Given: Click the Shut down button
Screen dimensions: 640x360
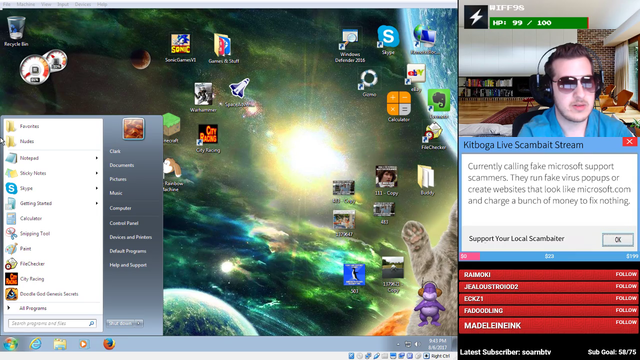Looking at the screenshot, I should 121,323.
